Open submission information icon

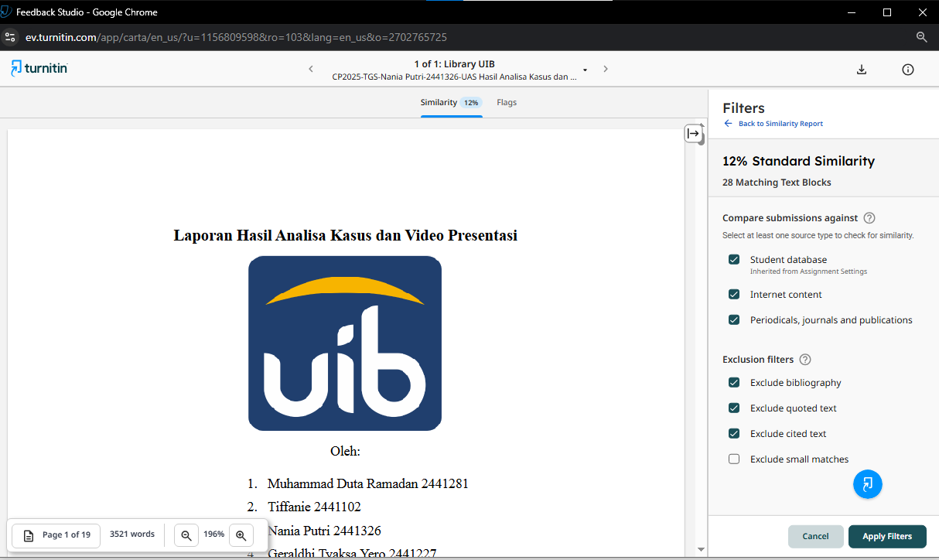coord(908,70)
